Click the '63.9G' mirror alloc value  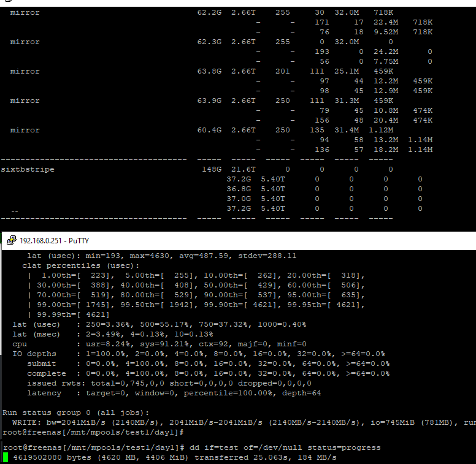point(209,101)
